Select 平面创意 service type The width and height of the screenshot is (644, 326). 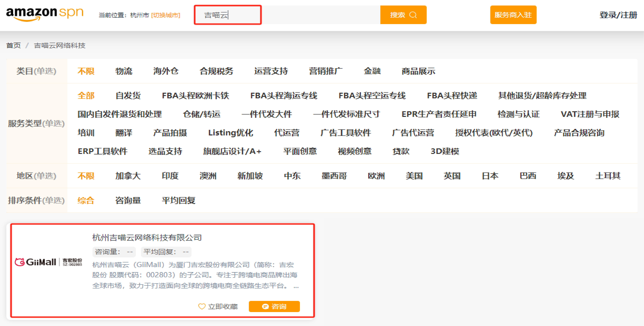point(300,151)
